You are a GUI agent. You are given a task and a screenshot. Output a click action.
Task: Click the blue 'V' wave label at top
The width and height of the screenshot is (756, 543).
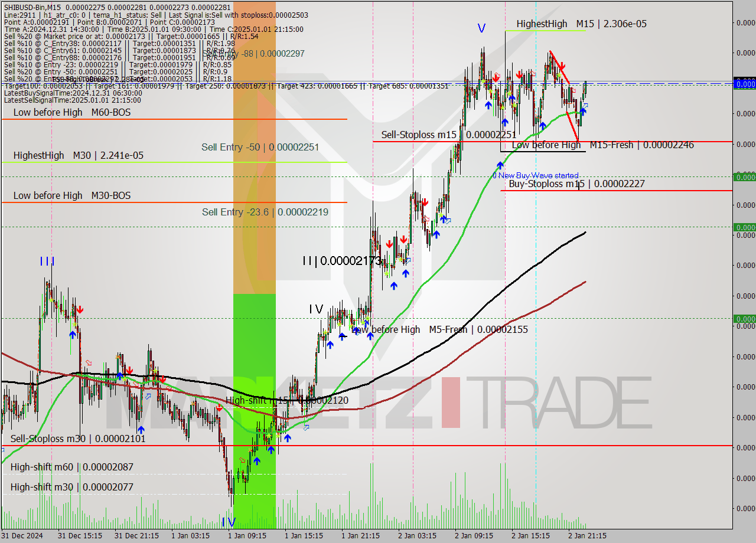point(481,28)
